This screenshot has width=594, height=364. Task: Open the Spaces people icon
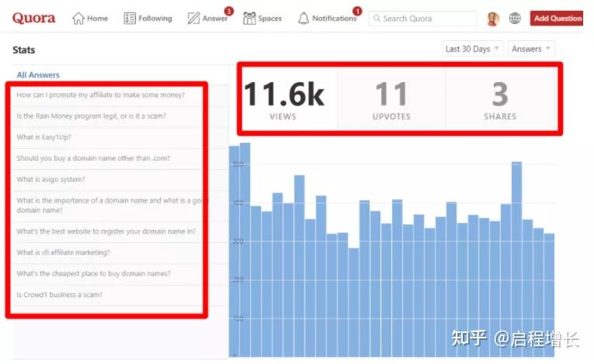tap(249, 18)
